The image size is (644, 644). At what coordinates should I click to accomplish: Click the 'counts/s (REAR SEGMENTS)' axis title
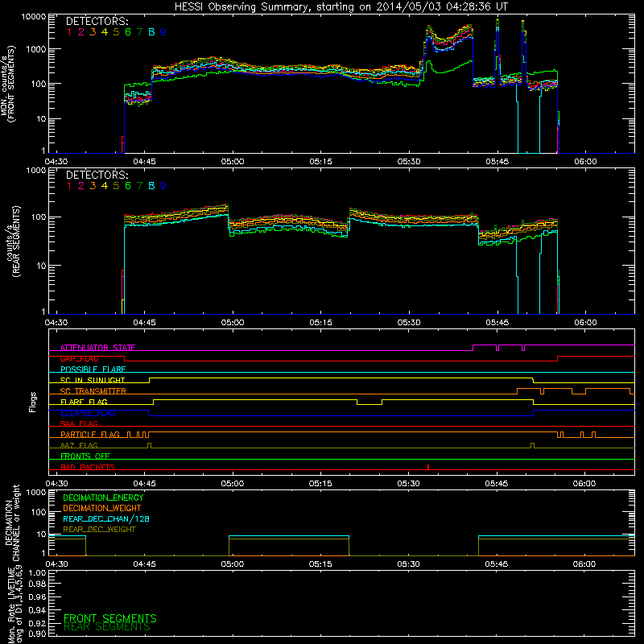click(13, 242)
